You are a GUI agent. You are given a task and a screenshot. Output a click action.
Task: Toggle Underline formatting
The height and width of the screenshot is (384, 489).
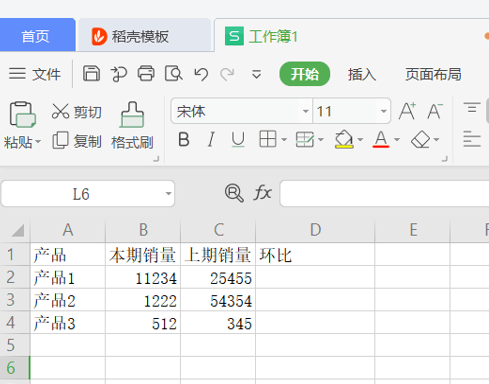click(x=238, y=139)
